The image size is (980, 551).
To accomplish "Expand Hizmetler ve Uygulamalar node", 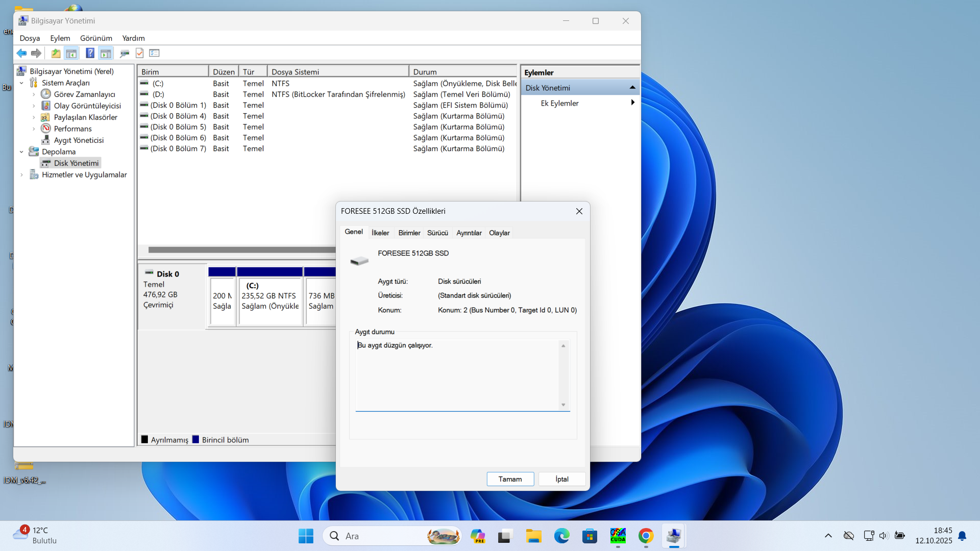I will [x=21, y=175].
